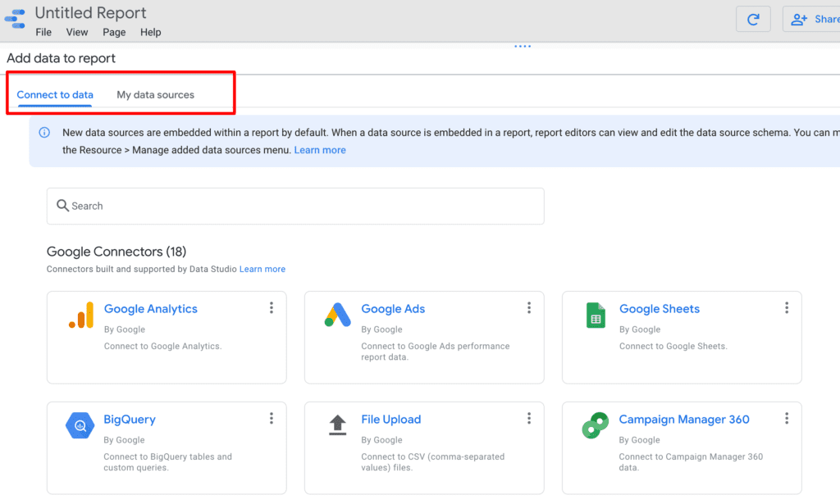
Task: Click the Campaign Manager 360 icon
Action: coord(596,425)
